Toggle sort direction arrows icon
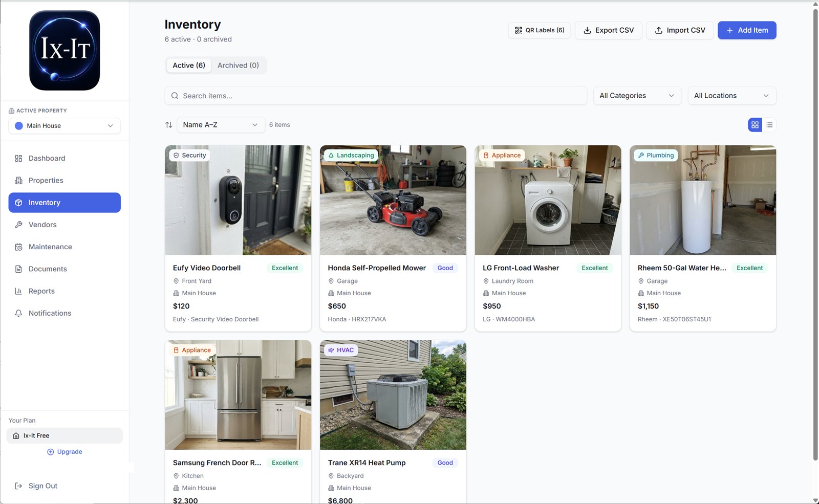The image size is (819, 504). pyautogui.click(x=169, y=125)
